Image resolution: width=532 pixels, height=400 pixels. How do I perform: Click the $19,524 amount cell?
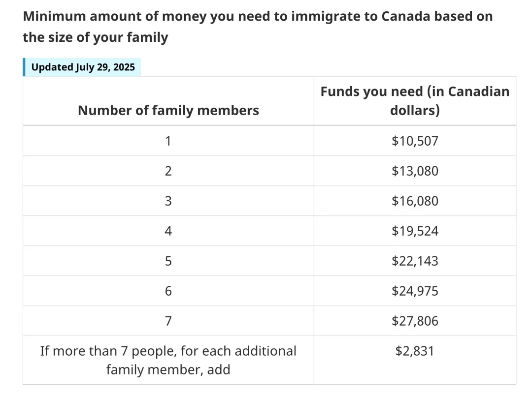pos(415,231)
